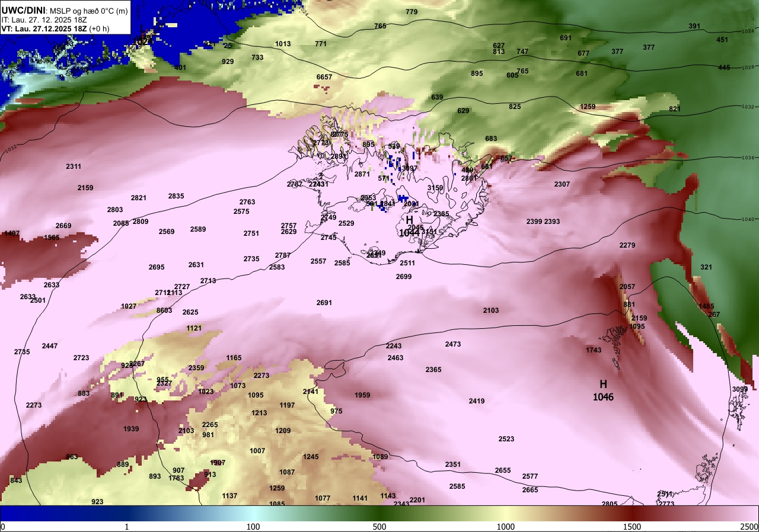The width and height of the screenshot is (759, 532).
Task: Click the map value 391
Action: (694, 26)
